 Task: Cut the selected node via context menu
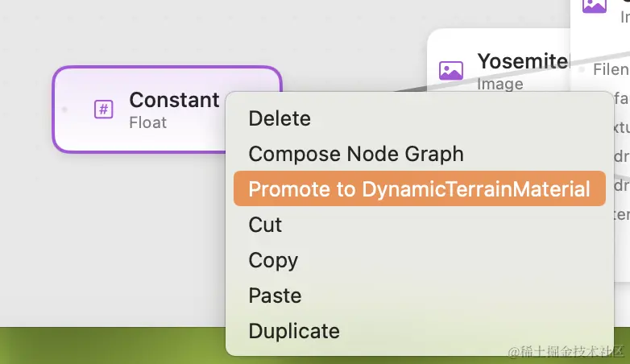point(265,225)
